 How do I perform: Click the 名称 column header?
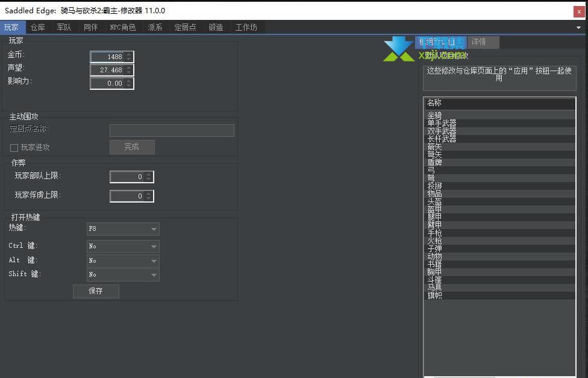(500, 103)
